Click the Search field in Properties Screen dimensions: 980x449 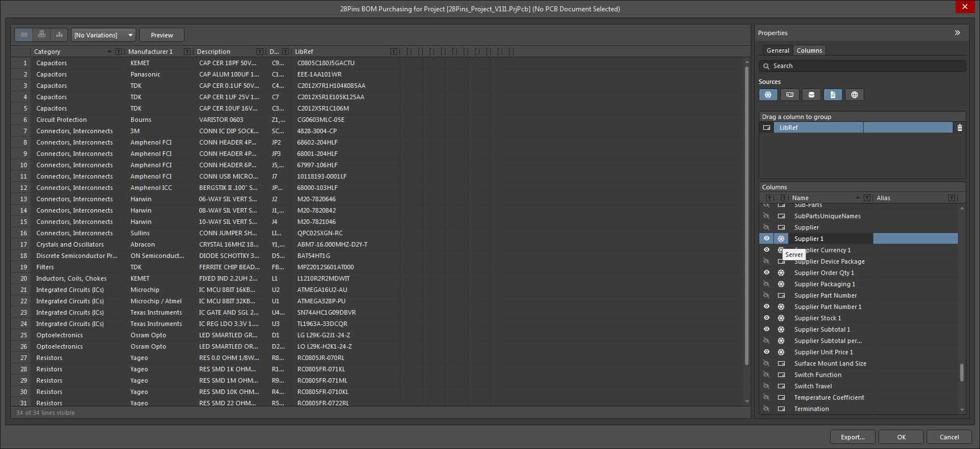coord(863,66)
